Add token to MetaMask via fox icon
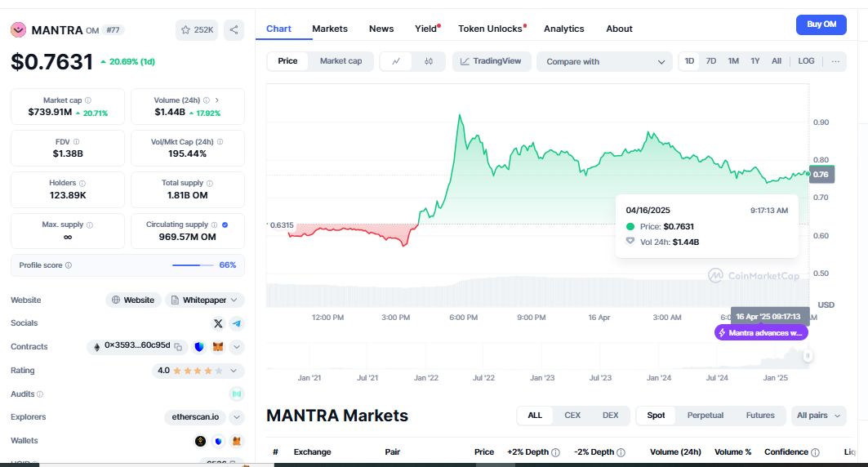The width and height of the screenshot is (868, 467). [218, 347]
